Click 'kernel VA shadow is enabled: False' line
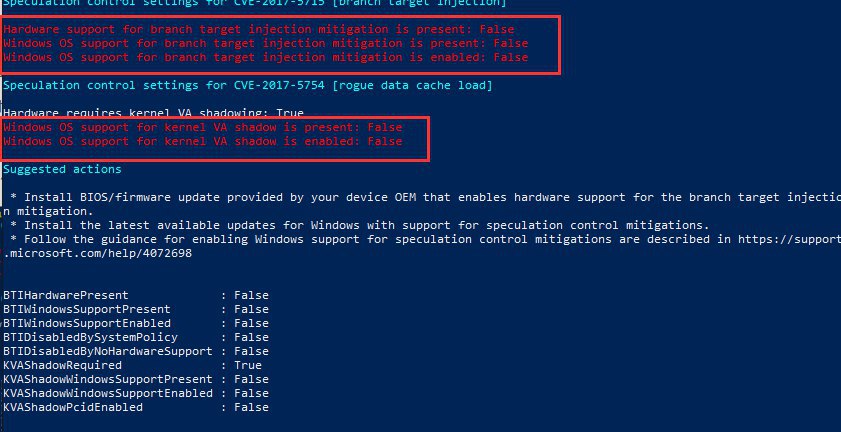 pos(203,141)
